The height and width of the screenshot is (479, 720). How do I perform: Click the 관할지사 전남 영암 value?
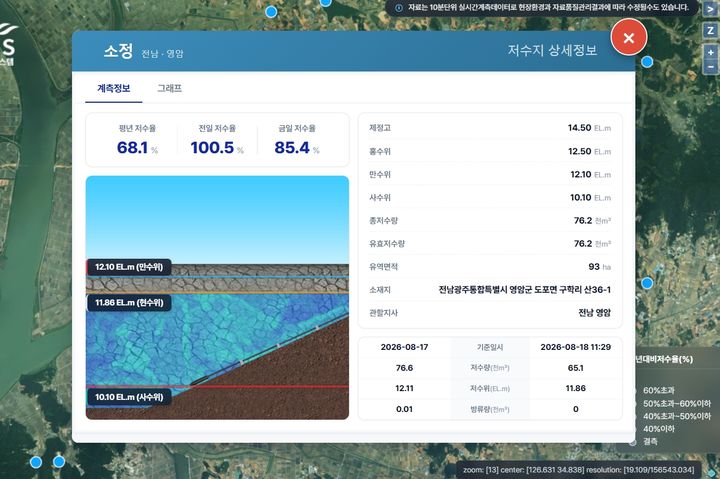point(594,313)
